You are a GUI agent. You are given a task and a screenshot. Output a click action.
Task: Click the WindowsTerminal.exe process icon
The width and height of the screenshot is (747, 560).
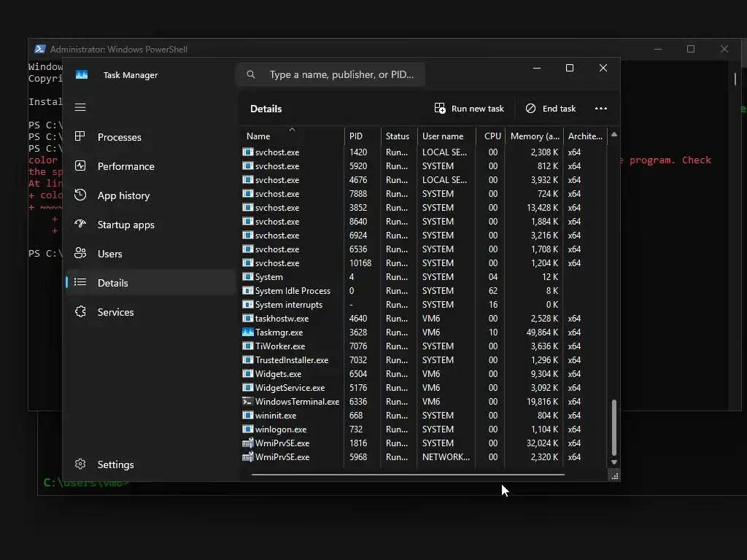pos(248,402)
